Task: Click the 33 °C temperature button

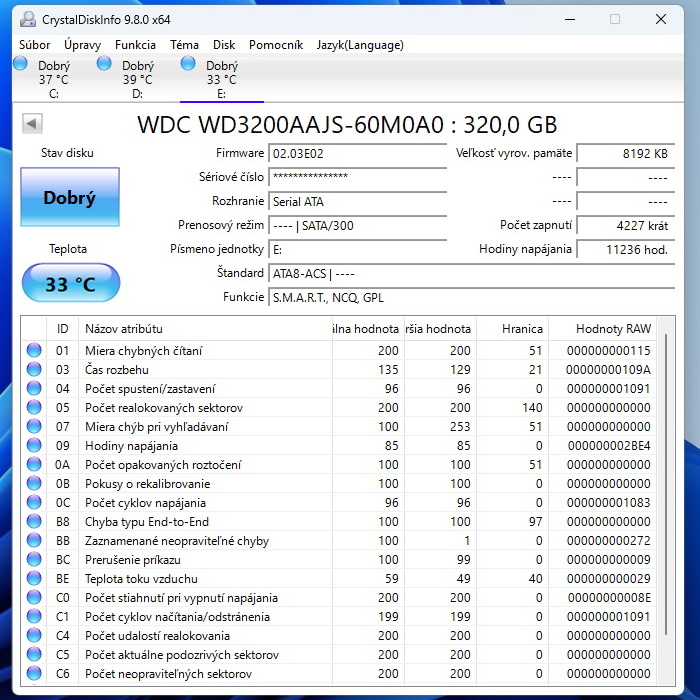Action: (x=70, y=284)
